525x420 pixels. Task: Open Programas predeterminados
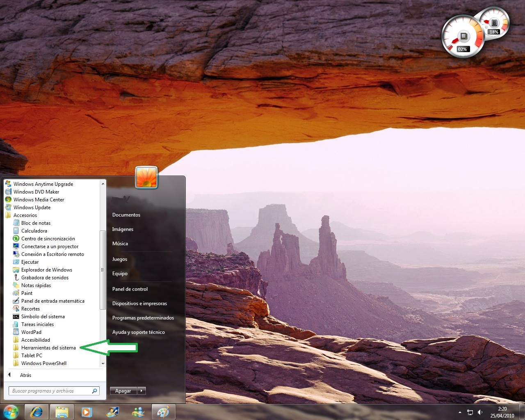(x=143, y=318)
